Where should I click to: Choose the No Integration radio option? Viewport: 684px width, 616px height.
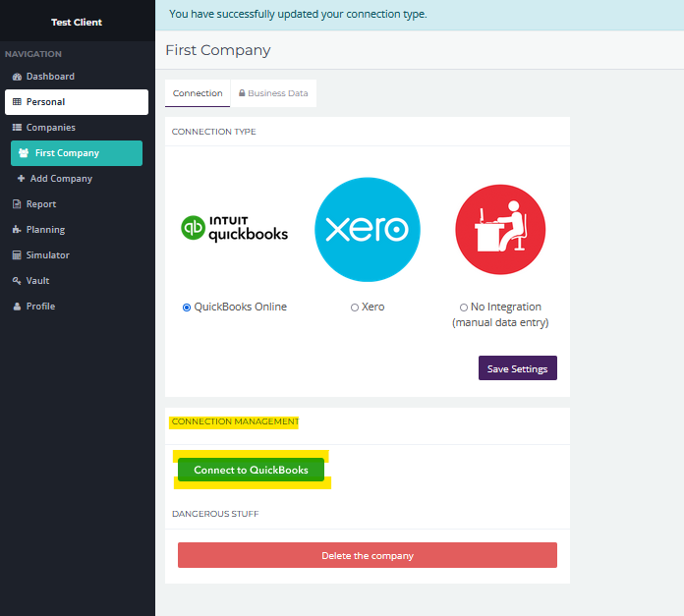[464, 308]
